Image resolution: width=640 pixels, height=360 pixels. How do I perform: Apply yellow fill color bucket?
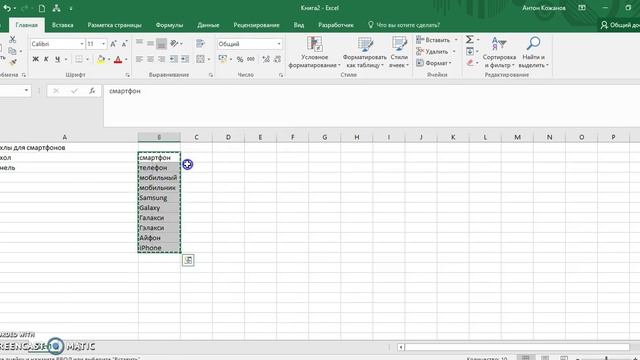101,60
